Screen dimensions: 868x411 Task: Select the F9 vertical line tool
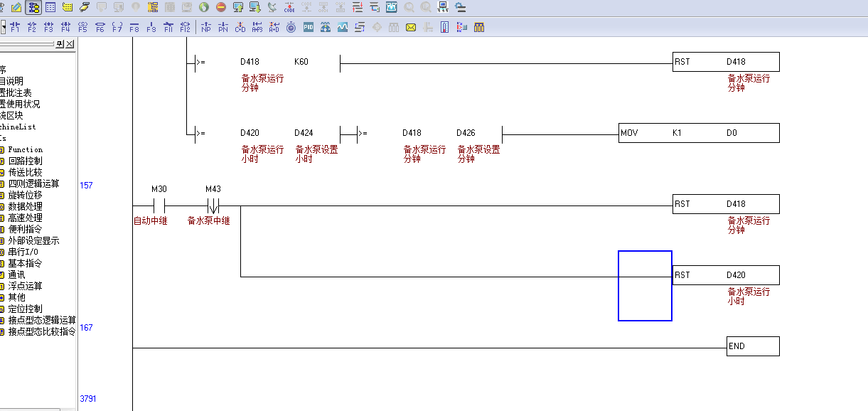coord(151,28)
